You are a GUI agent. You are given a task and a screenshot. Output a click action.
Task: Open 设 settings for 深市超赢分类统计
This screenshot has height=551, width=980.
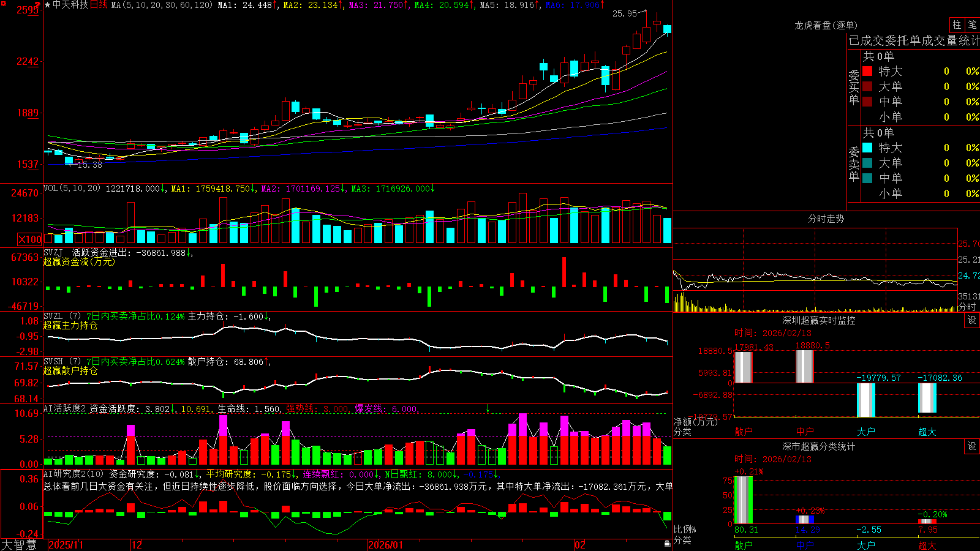click(972, 446)
